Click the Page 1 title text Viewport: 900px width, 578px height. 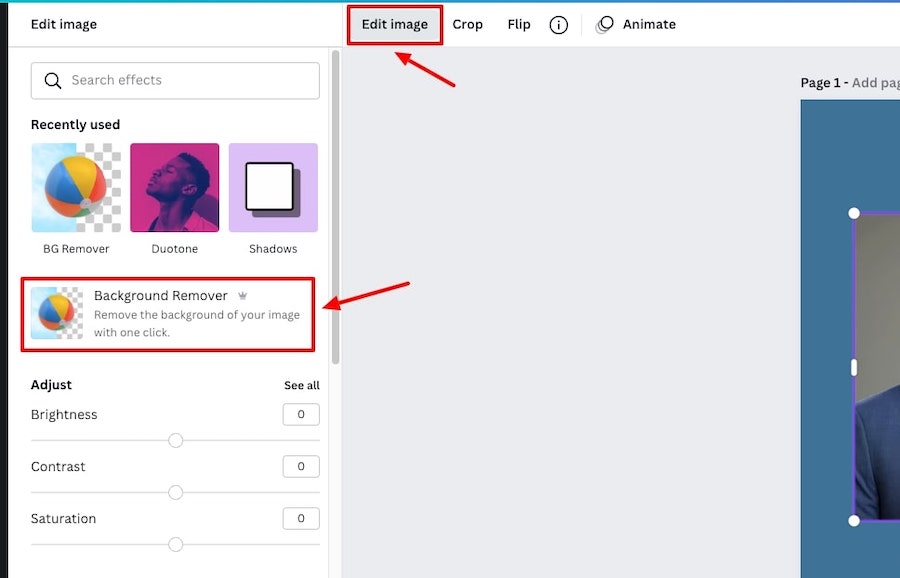(824, 83)
